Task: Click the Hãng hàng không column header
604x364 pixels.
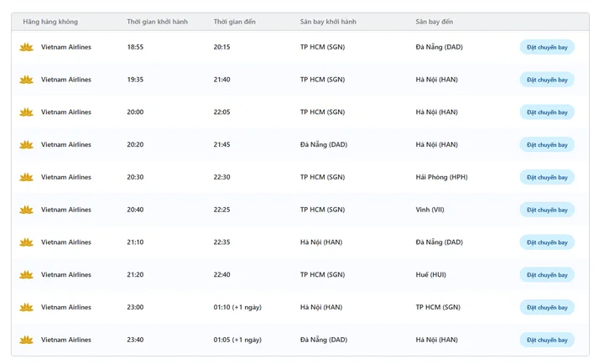Action: click(49, 20)
